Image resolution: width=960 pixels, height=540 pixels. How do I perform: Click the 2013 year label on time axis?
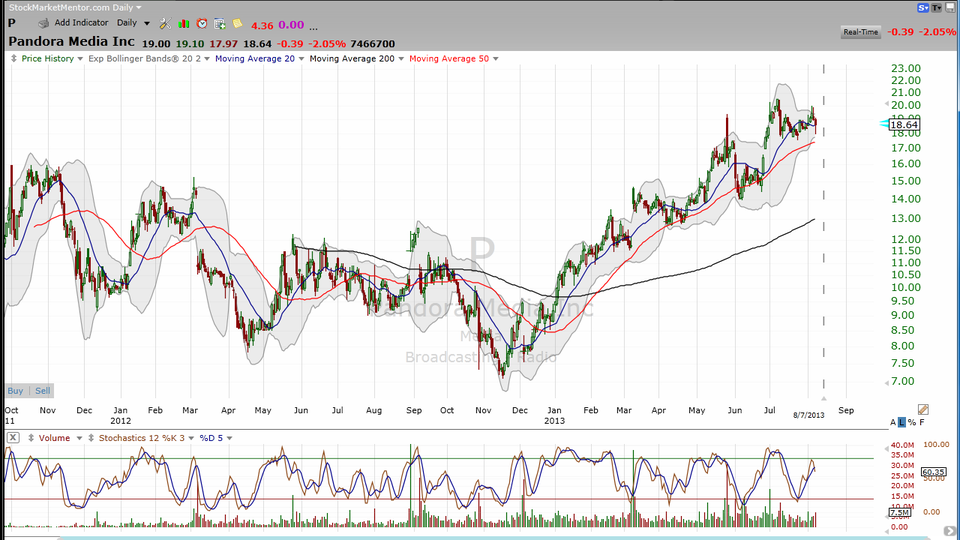coord(554,421)
